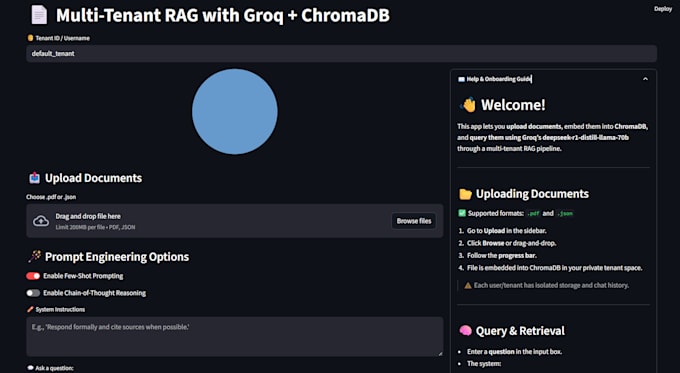Click the 'Multi-Tenant RAG with Groq + ChromaDB' heading
This screenshot has width=680, height=373.
coord(222,16)
